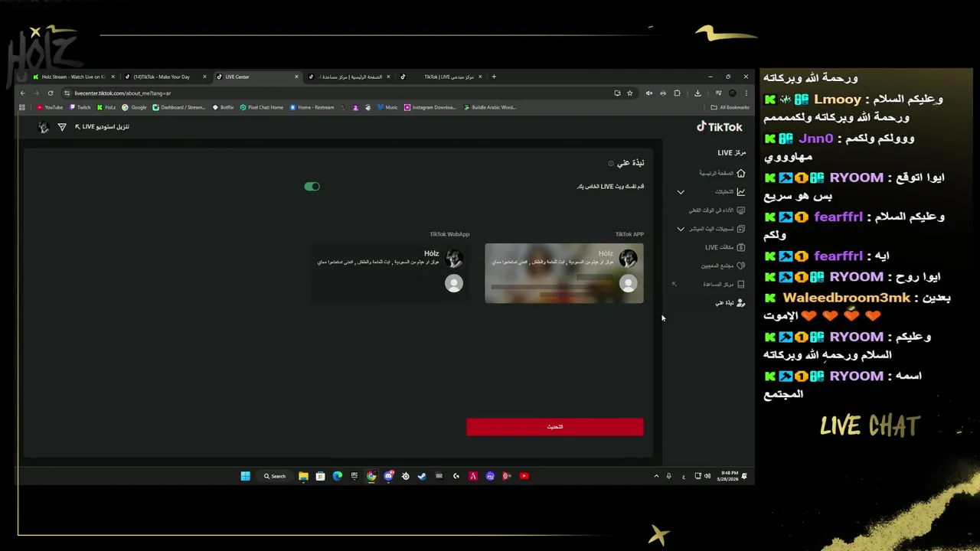Screen dimensions: 980x551
Task: Open File Explorer from the taskbar
Action: click(x=303, y=476)
